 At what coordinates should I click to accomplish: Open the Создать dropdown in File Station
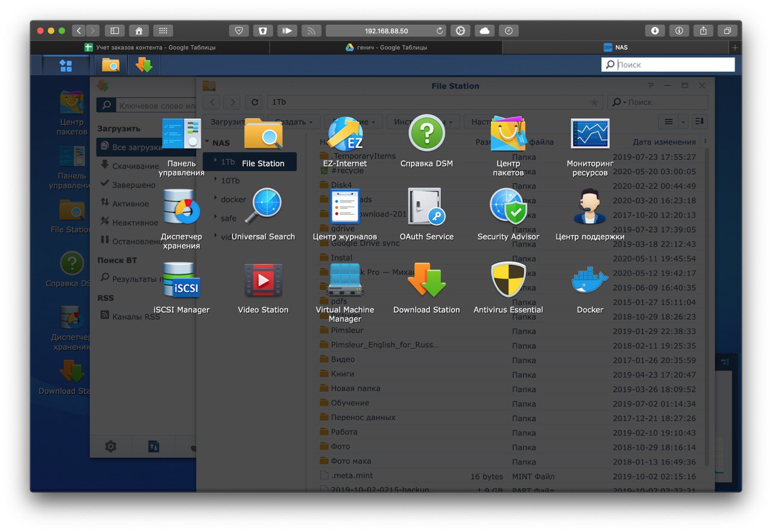(x=294, y=122)
